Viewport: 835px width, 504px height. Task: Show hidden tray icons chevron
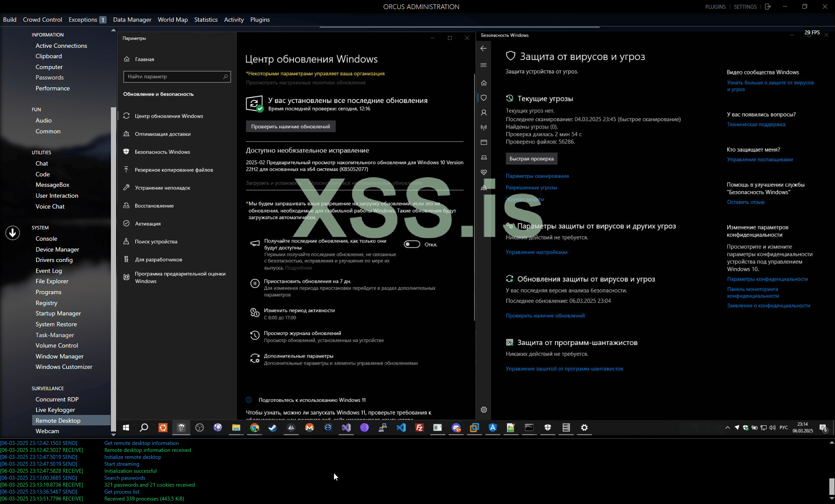coord(727,428)
